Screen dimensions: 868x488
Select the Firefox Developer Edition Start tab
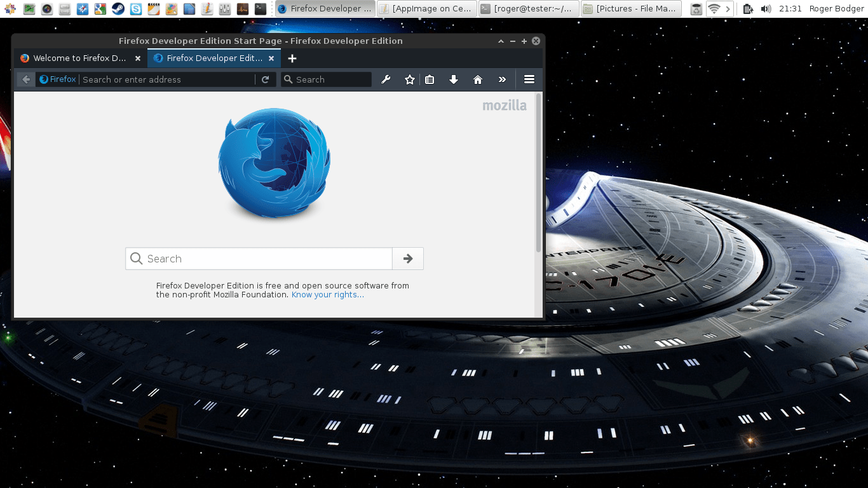click(214, 58)
